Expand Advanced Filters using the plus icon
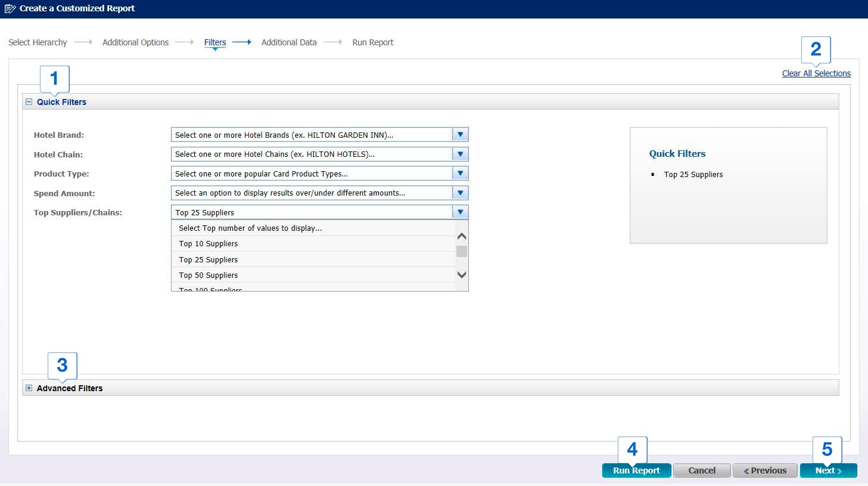Image resolution: width=868 pixels, height=486 pixels. (x=28, y=388)
